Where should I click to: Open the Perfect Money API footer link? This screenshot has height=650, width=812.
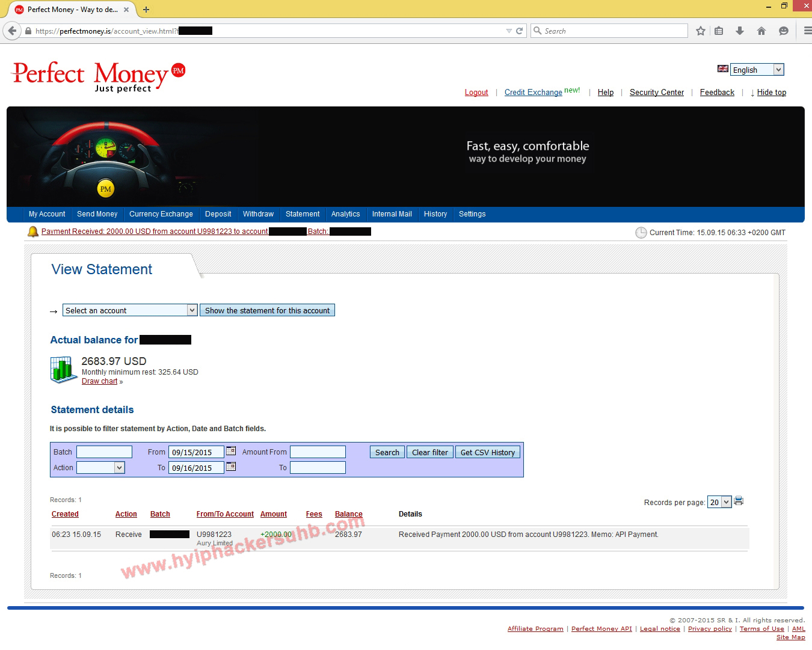click(601, 629)
